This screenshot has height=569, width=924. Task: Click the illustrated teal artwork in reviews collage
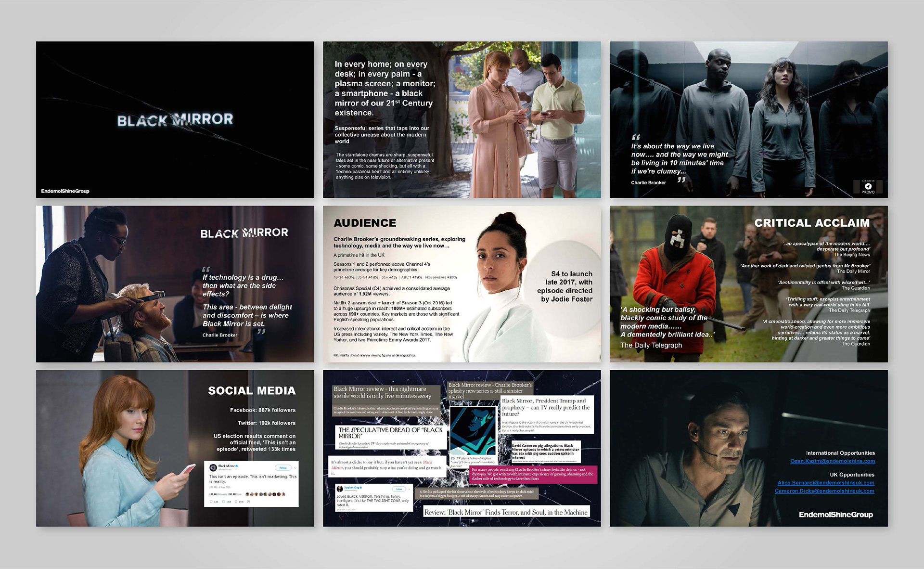[473, 430]
